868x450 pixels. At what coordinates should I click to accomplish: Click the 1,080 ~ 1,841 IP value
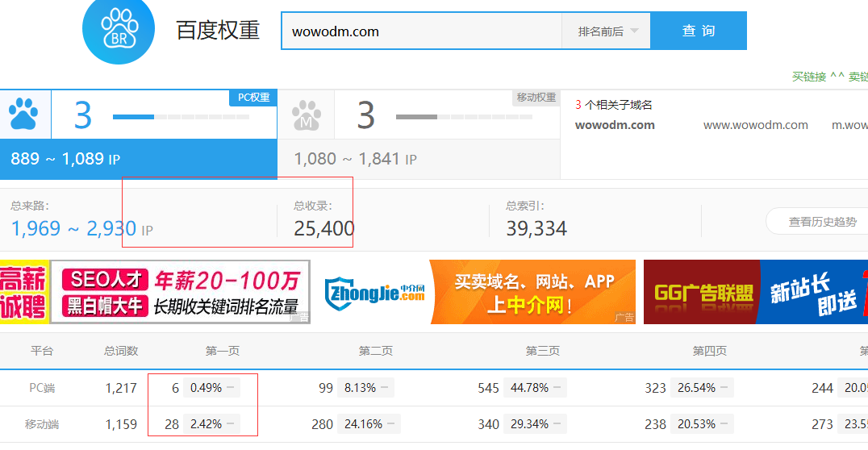point(356,160)
